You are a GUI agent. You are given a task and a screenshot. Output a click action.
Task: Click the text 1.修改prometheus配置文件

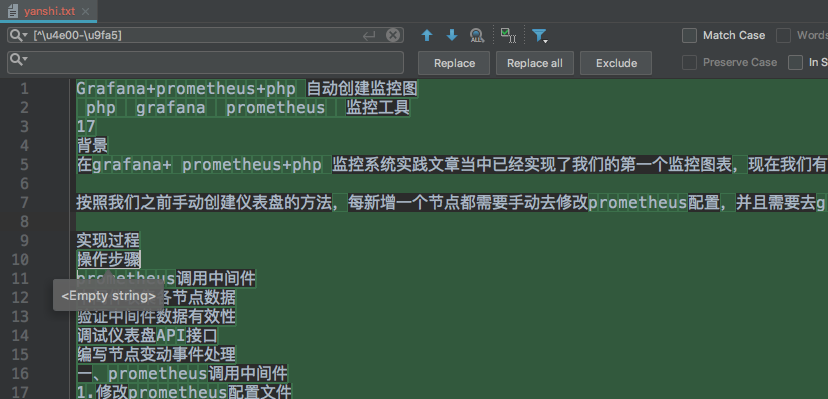(184, 393)
